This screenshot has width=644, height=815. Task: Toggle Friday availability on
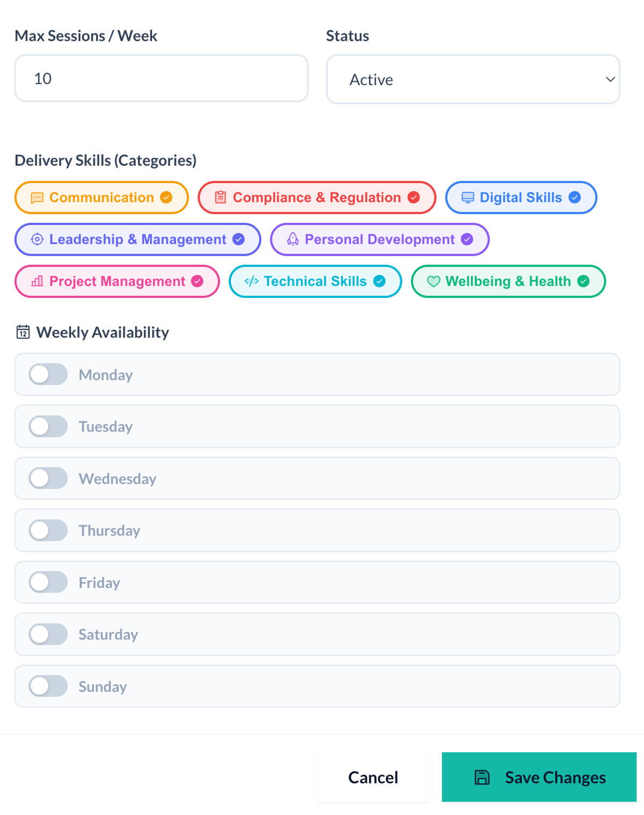[48, 582]
